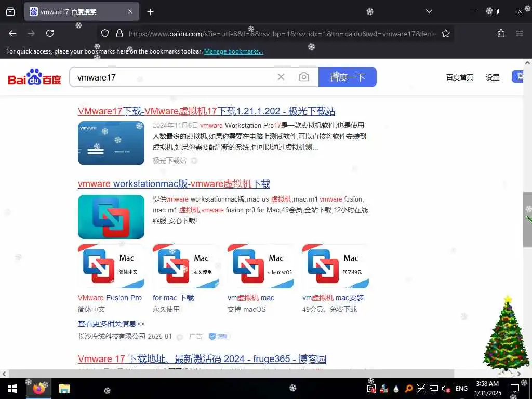Click the Mac 永久使用 product card image

click(x=186, y=266)
